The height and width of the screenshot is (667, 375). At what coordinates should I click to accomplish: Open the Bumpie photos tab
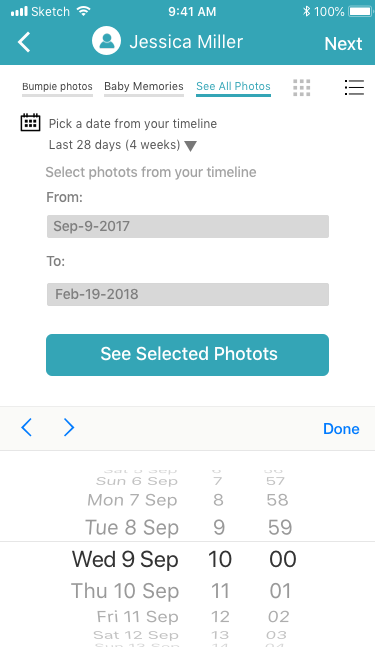(x=57, y=87)
